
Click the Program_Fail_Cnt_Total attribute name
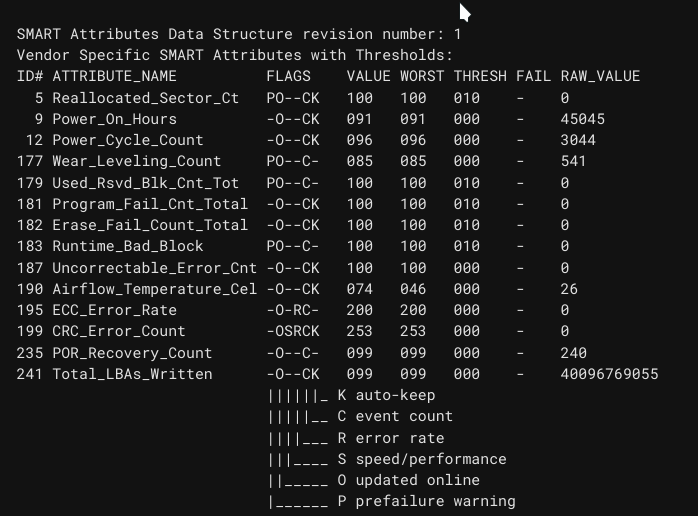[149, 204]
